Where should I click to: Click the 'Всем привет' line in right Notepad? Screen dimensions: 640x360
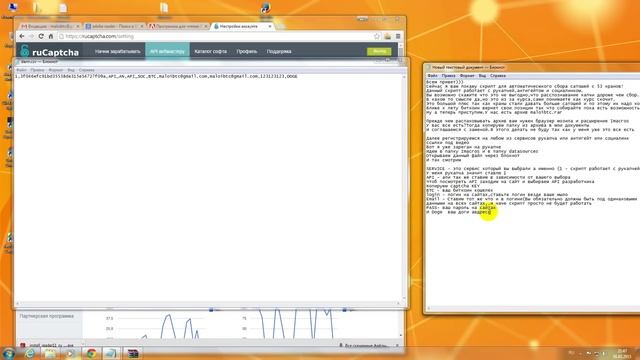(445, 82)
